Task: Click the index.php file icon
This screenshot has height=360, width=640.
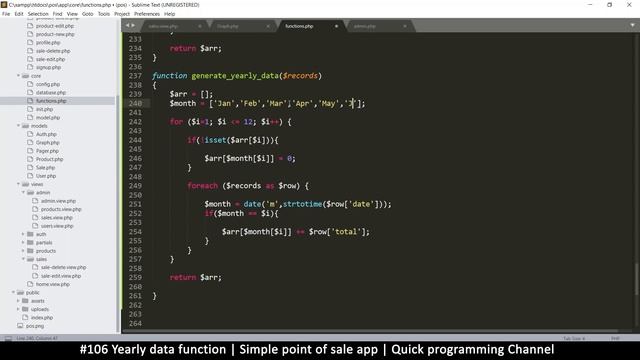Action: click(25, 318)
